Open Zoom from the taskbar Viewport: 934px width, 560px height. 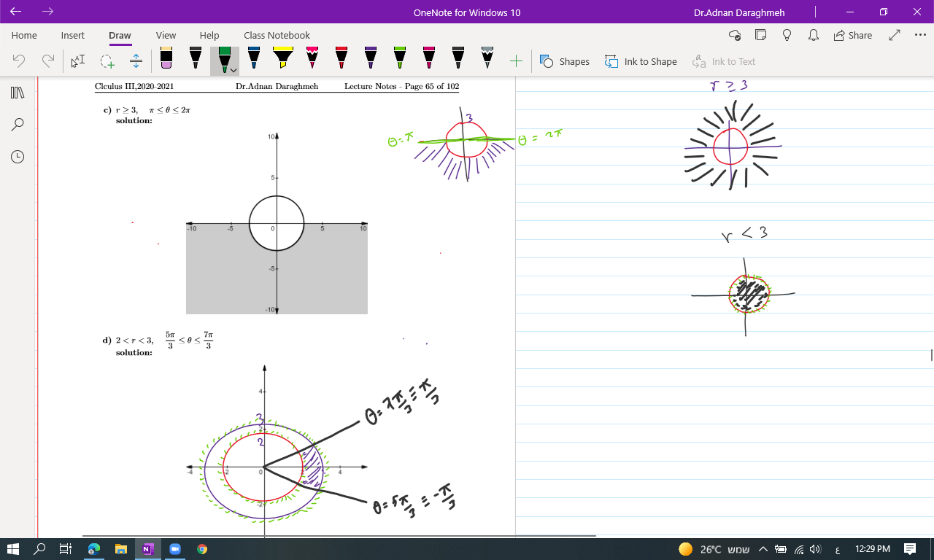(x=174, y=549)
